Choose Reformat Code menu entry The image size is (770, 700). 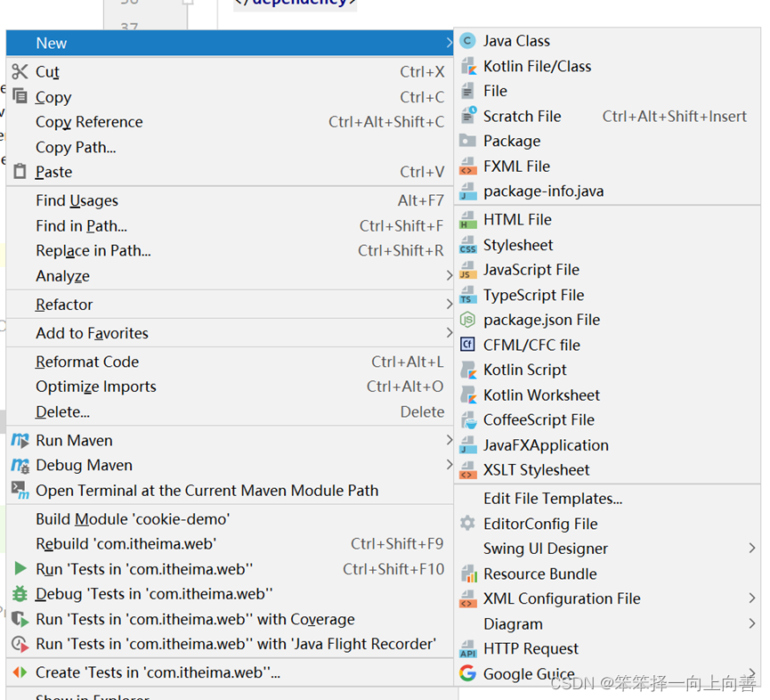(x=230, y=362)
